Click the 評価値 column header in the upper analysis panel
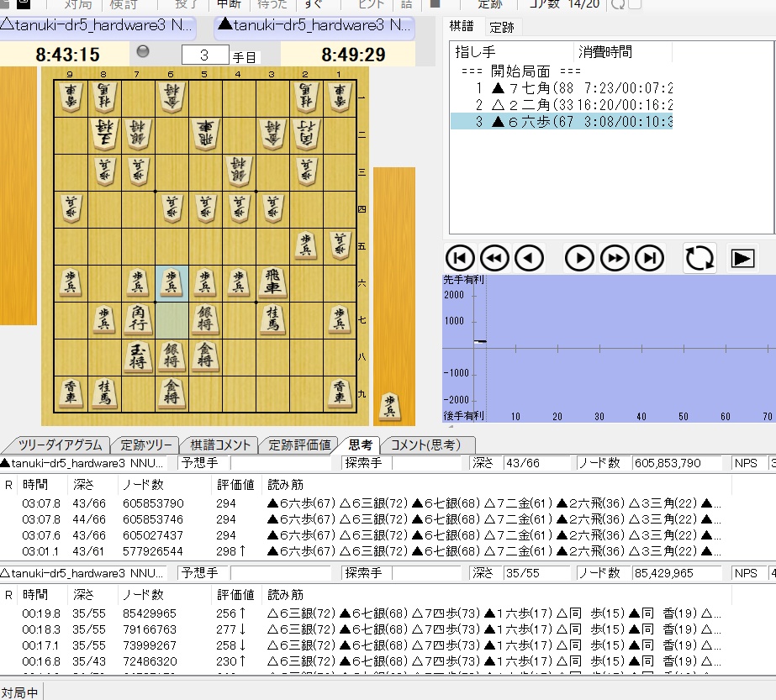The width and height of the screenshot is (776, 700). (235, 485)
